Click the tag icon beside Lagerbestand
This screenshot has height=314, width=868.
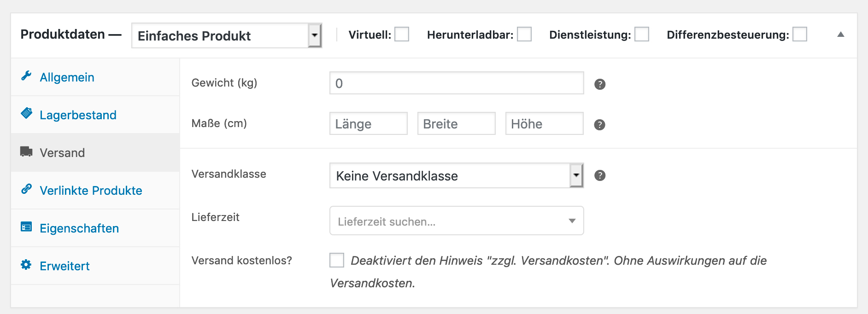(x=27, y=113)
